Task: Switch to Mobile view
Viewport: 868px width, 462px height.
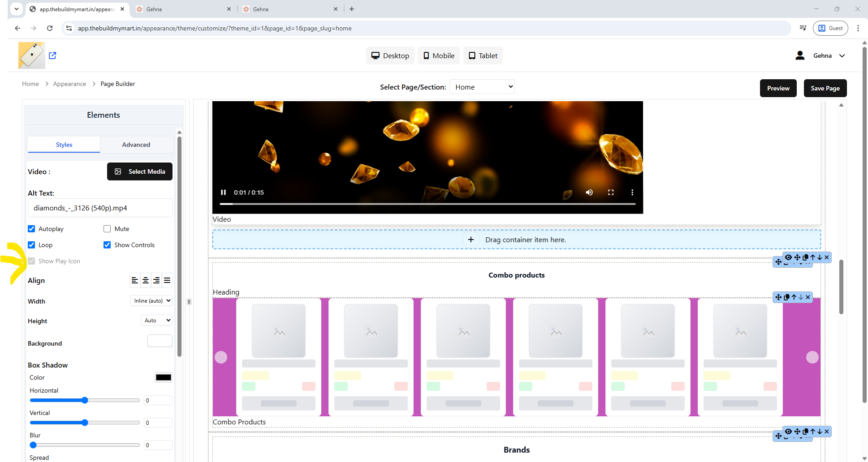Action: click(x=439, y=56)
